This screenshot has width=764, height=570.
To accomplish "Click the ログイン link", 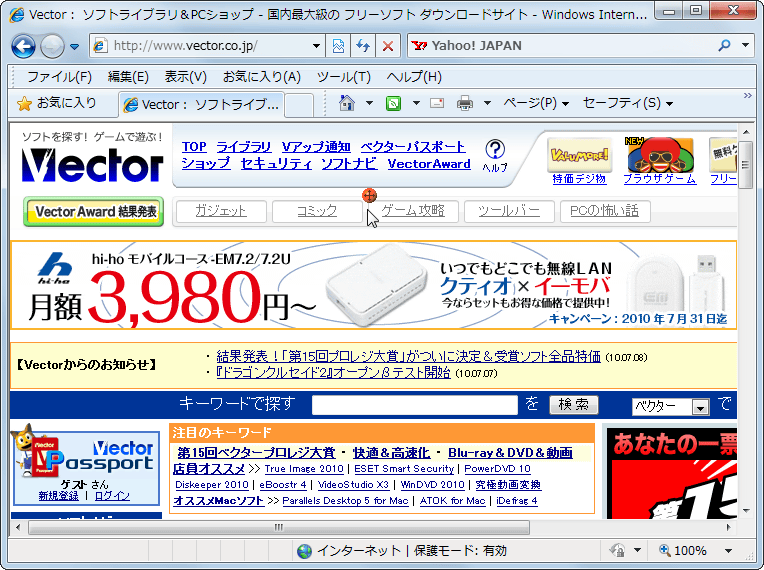I will [112, 496].
